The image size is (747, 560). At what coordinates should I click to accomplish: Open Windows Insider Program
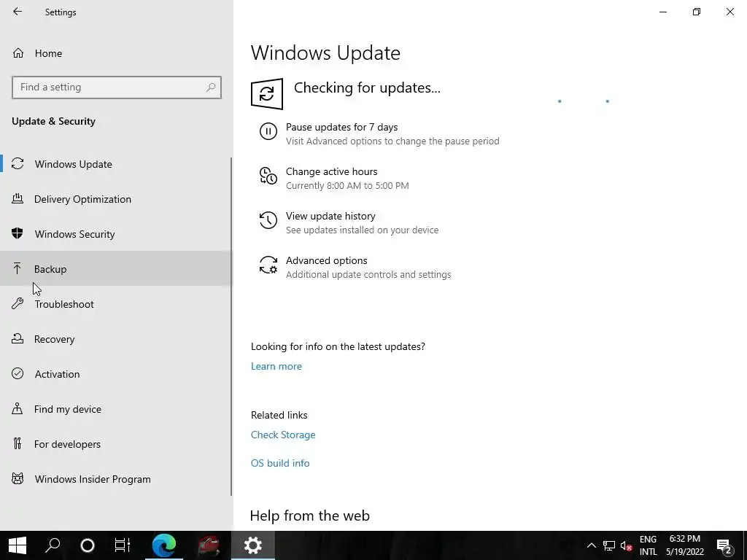click(x=116, y=479)
